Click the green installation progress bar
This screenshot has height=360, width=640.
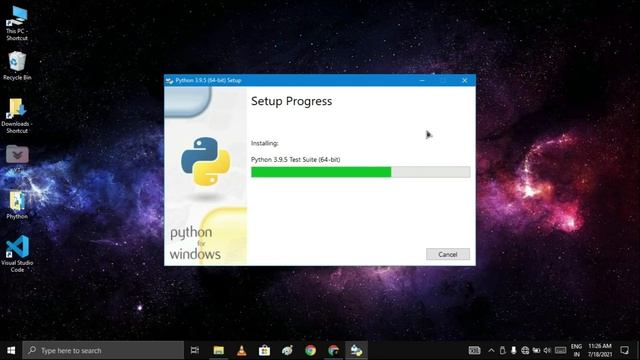(360, 172)
